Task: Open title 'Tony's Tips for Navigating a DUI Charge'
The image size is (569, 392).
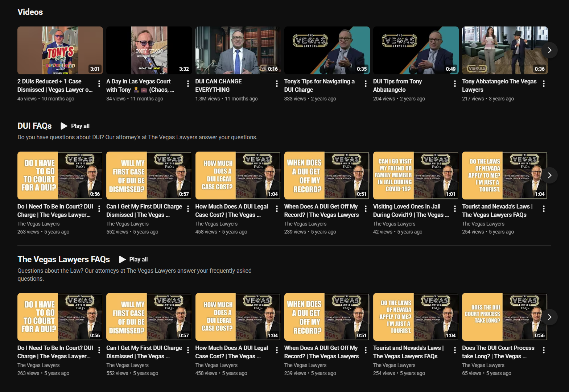Action: pyautogui.click(x=319, y=86)
